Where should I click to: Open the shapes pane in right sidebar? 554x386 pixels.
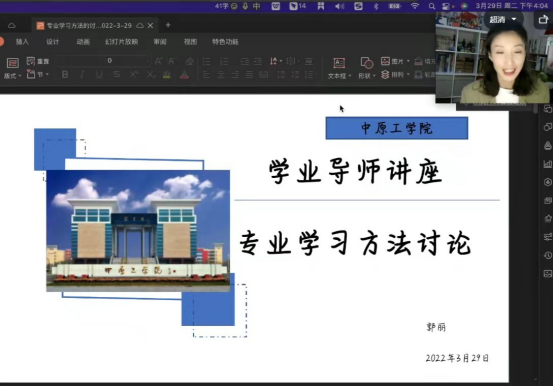point(548,127)
